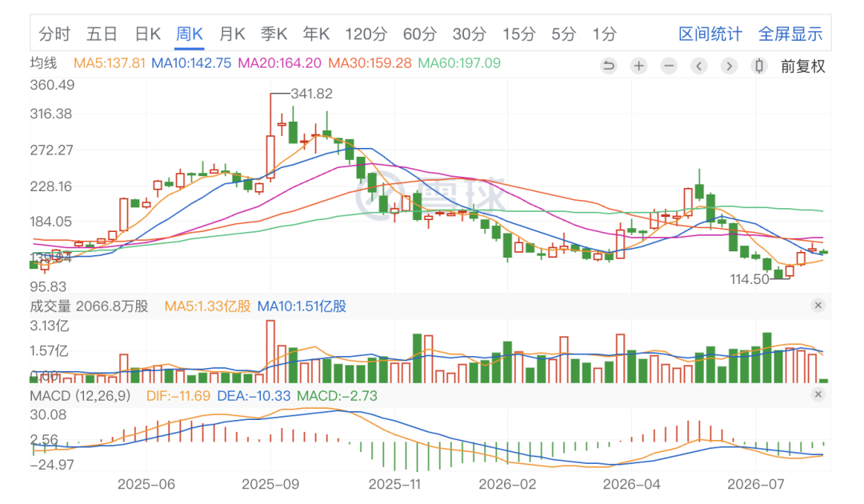Switch to 季K tab

(274, 34)
